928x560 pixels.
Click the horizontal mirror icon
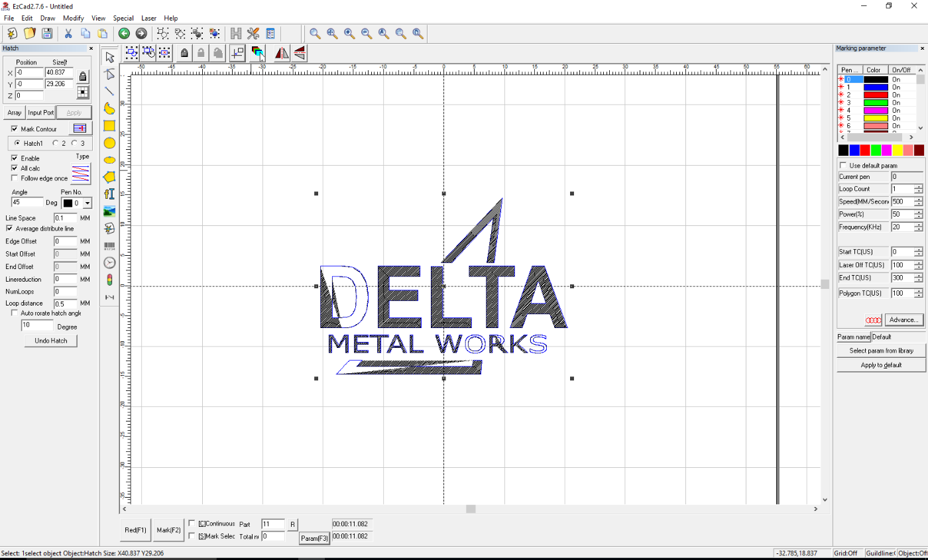coord(282,53)
